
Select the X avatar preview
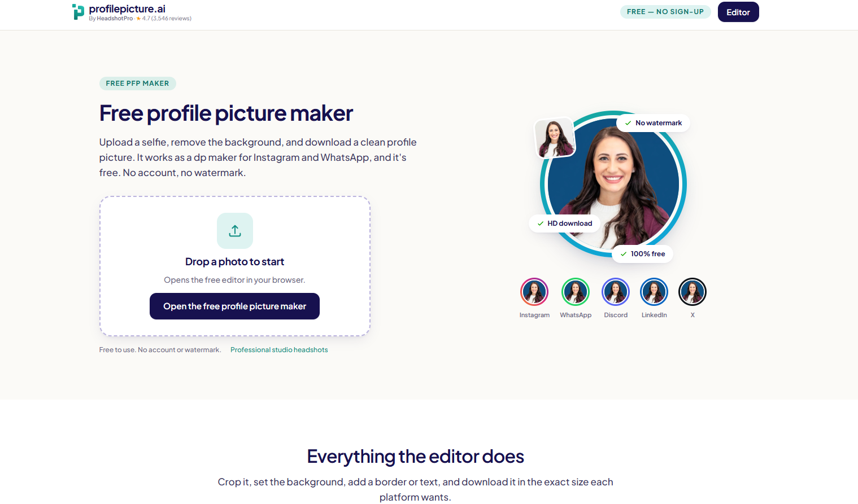click(693, 292)
